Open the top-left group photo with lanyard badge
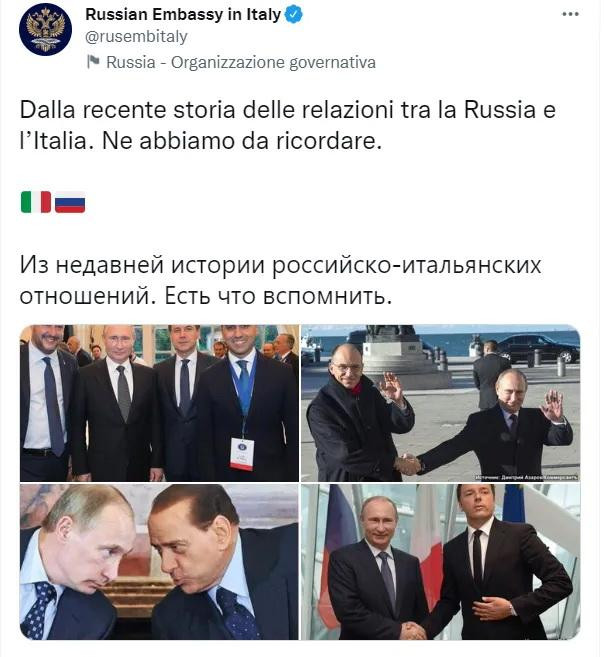604x657 pixels. (x=160, y=403)
